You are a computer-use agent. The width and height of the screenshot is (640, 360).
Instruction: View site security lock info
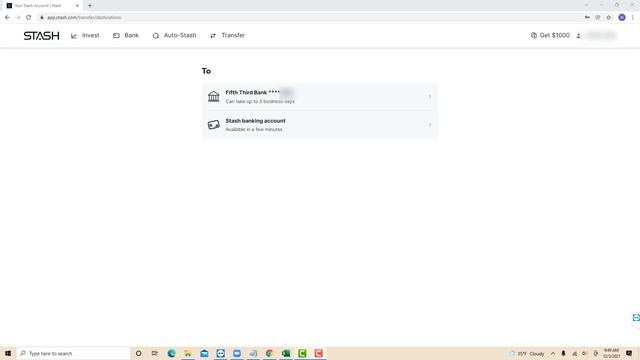[42, 18]
